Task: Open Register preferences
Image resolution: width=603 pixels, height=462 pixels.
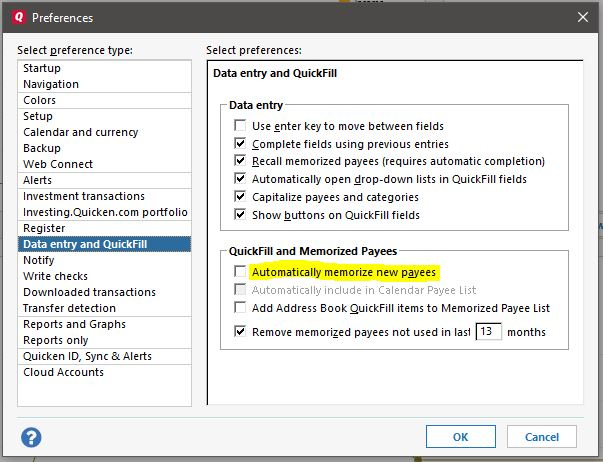Action: [104, 228]
